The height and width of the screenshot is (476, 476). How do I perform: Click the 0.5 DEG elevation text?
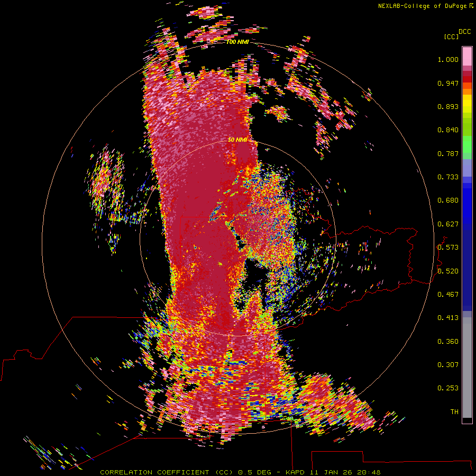pyautogui.click(x=255, y=472)
